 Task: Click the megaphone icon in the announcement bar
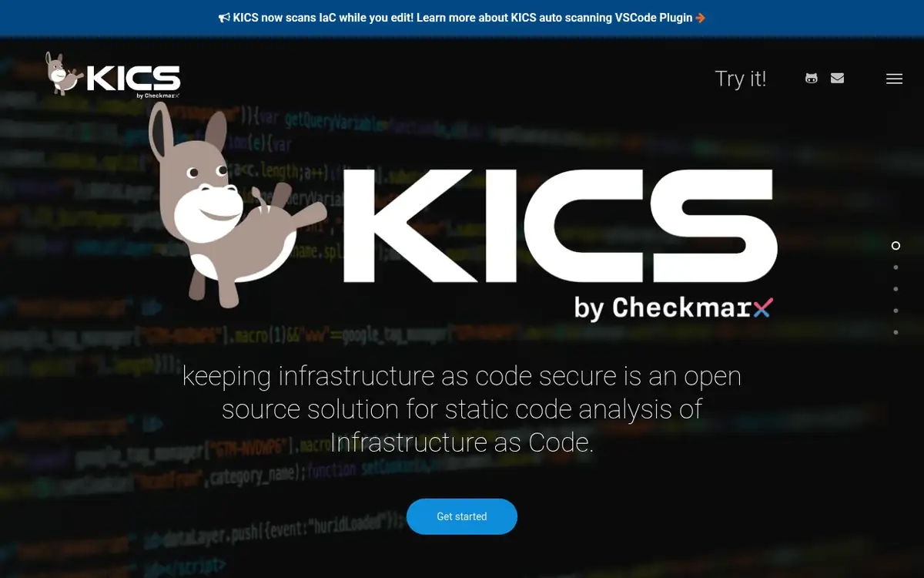[x=224, y=18]
